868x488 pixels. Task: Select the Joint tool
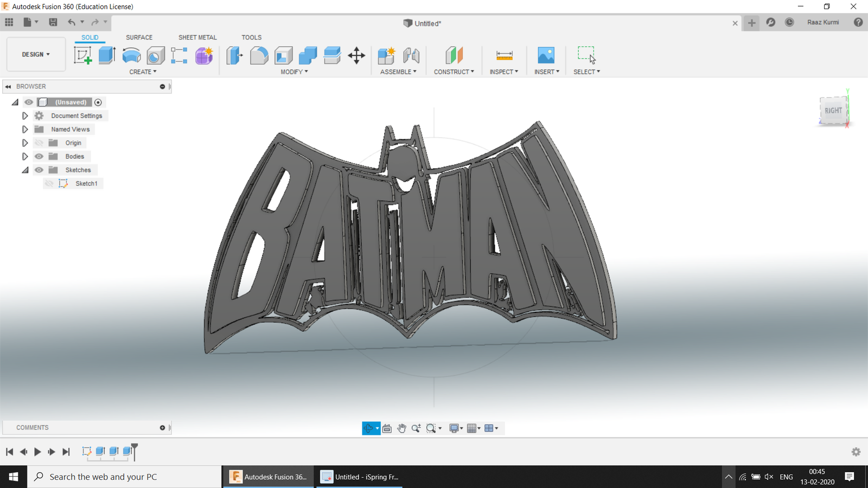click(x=411, y=55)
